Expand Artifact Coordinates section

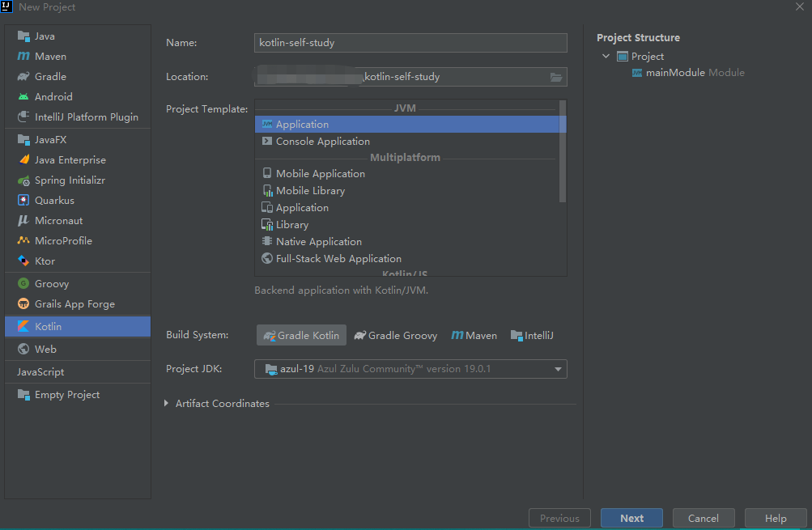click(166, 403)
